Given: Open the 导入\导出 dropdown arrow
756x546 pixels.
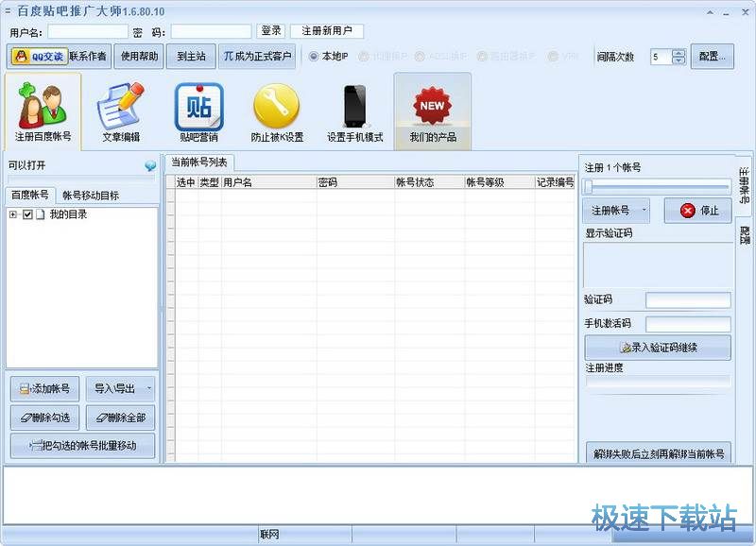Looking at the screenshot, I should point(148,388).
